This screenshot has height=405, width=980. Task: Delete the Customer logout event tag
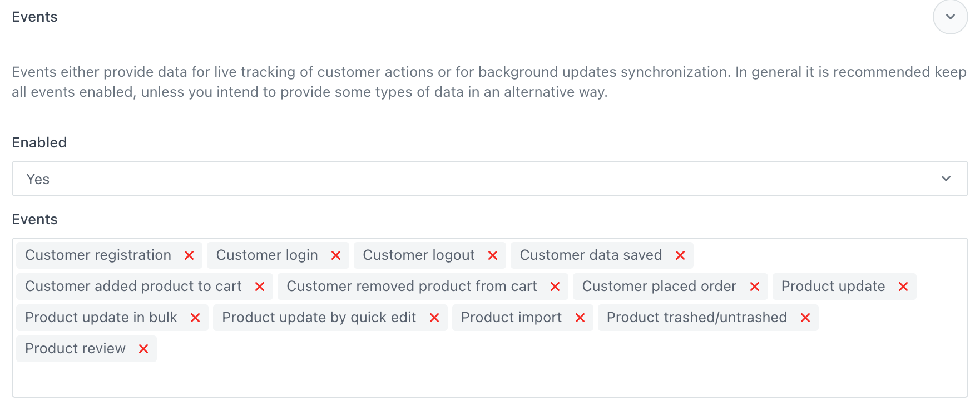(493, 255)
